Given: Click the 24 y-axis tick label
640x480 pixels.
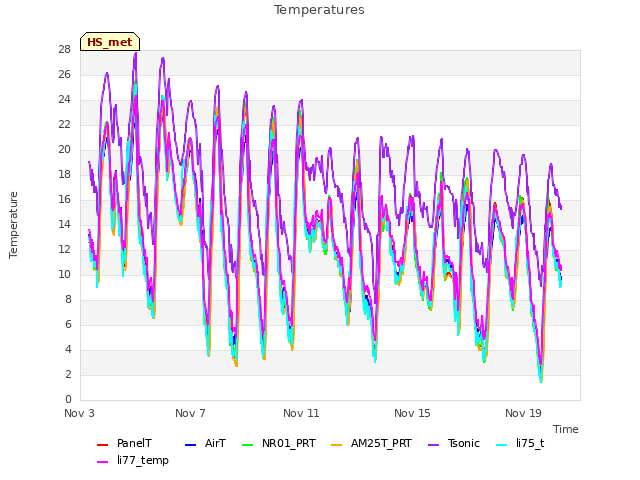Looking at the screenshot, I should 65,100.
